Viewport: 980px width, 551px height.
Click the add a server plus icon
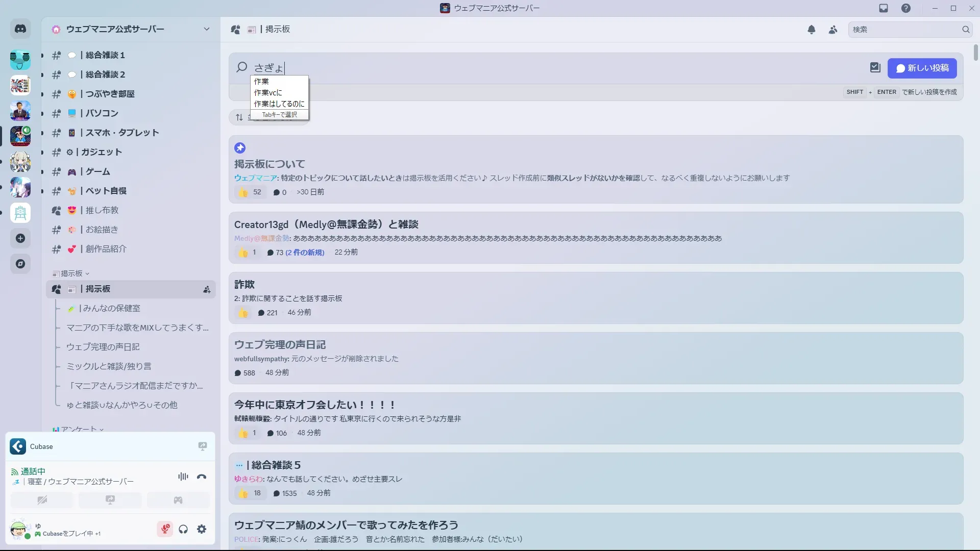(x=20, y=238)
